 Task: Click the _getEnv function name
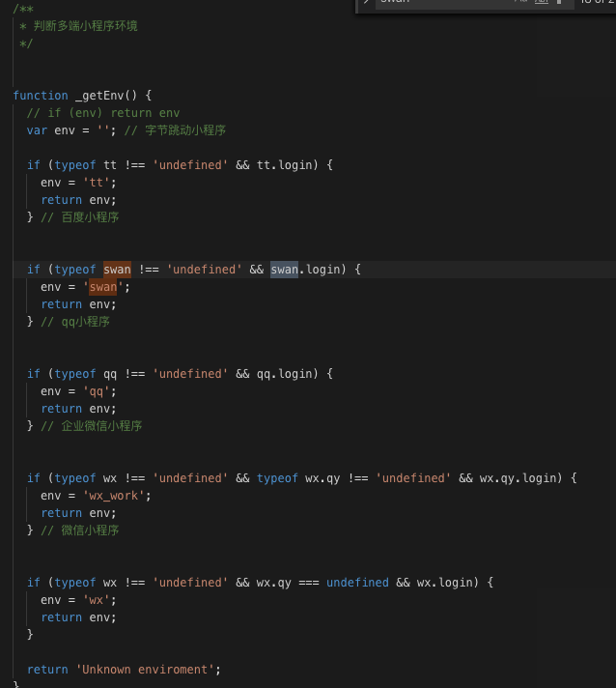(x=99, y=96)
